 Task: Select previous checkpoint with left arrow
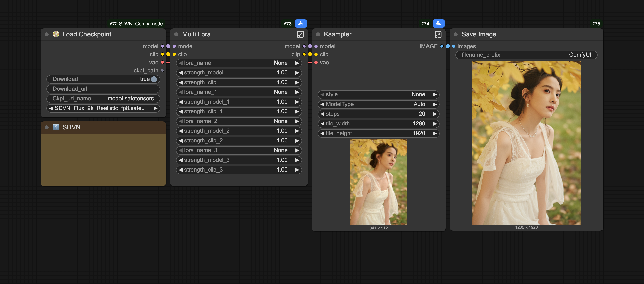[51, 108]
